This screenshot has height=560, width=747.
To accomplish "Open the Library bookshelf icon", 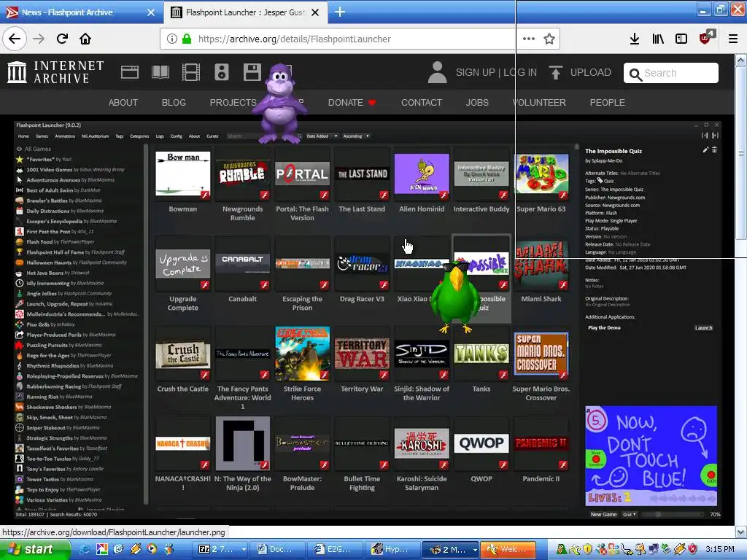I will 658,39.
